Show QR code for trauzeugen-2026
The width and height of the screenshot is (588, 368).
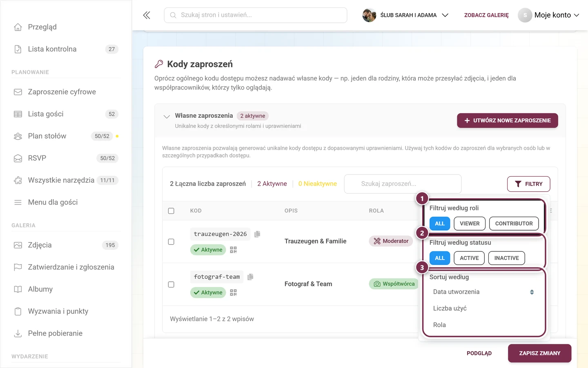233,250
